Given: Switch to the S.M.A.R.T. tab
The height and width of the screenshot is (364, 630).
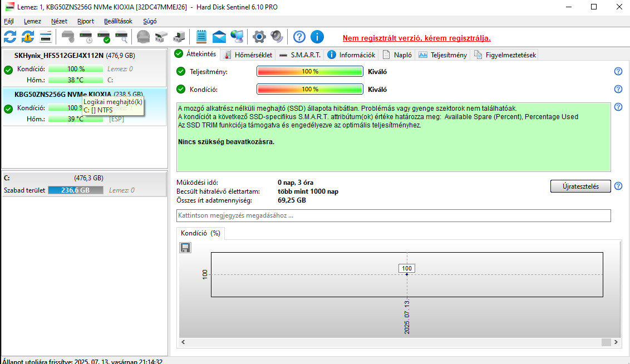Looking at the screenshot, I should point(300,55).
